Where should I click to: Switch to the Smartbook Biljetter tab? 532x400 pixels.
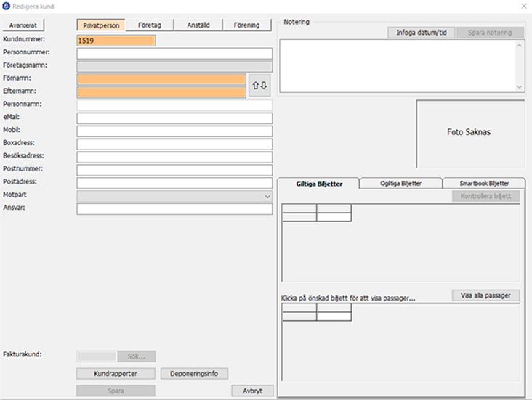click(484, 184)
